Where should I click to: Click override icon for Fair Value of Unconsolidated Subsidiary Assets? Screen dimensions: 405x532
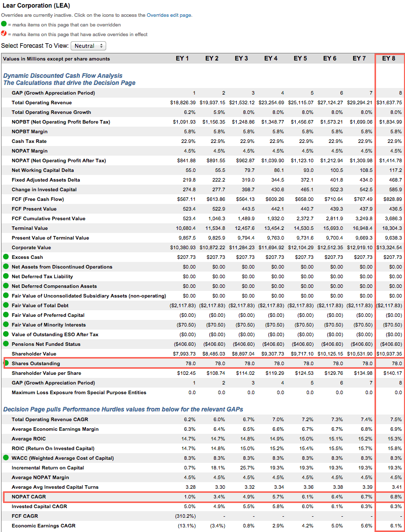click(x=6, y=295)
